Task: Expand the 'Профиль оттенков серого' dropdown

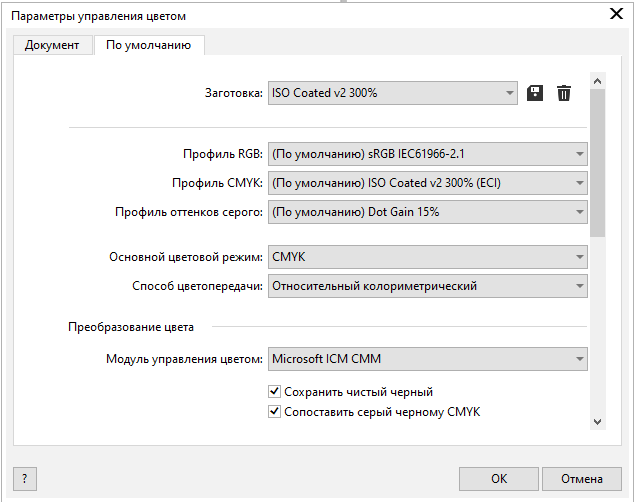Action: pyautogui.click(x=428, y=212)
